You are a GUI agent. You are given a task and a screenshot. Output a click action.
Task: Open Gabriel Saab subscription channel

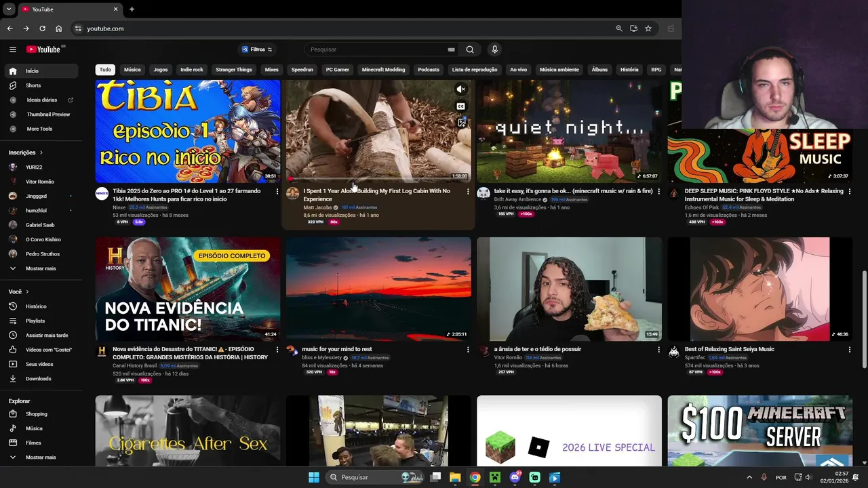(39, 225)
